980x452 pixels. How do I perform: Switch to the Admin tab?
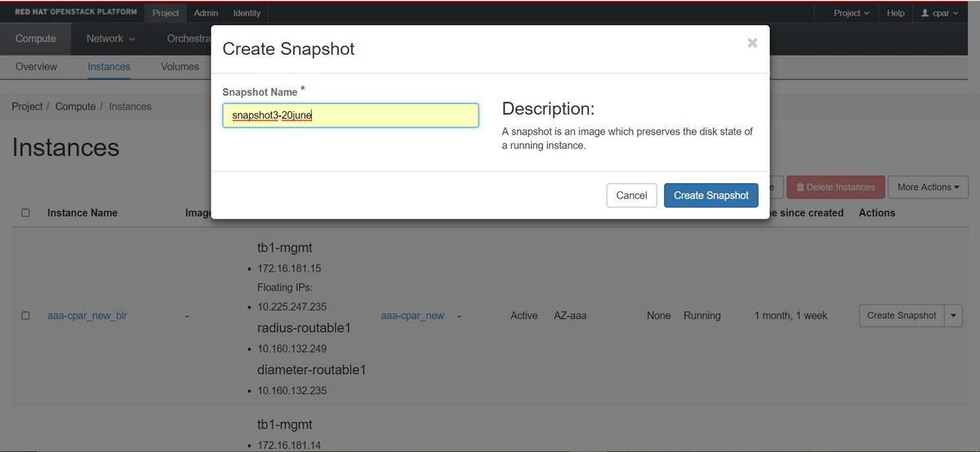(x=206, y=13)
